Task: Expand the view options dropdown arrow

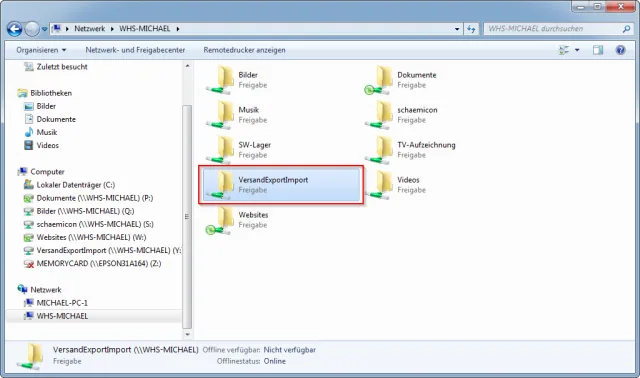Action: coord(577,50)
